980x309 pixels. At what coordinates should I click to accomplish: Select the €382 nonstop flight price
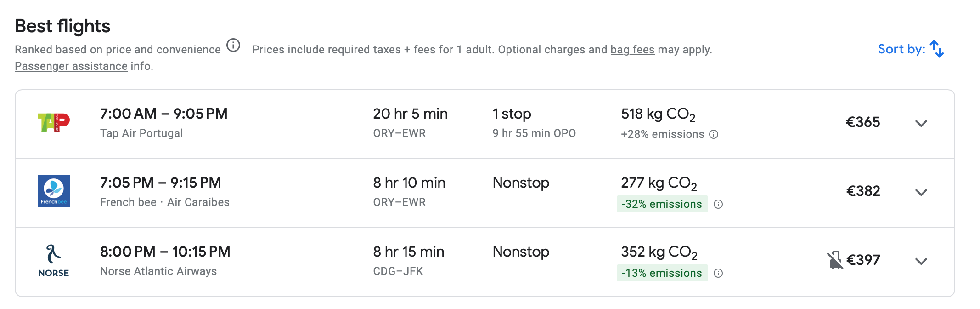coord(863,191)
